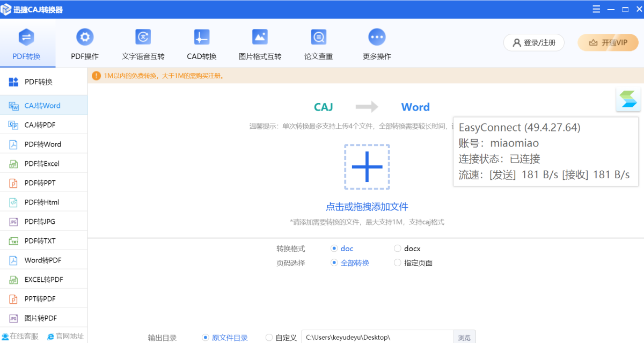Viewport: 644px width, 343px height.
Task: Open 更多操作 three-dot icon
Action: pyautogui.click(x=377, y=37)
